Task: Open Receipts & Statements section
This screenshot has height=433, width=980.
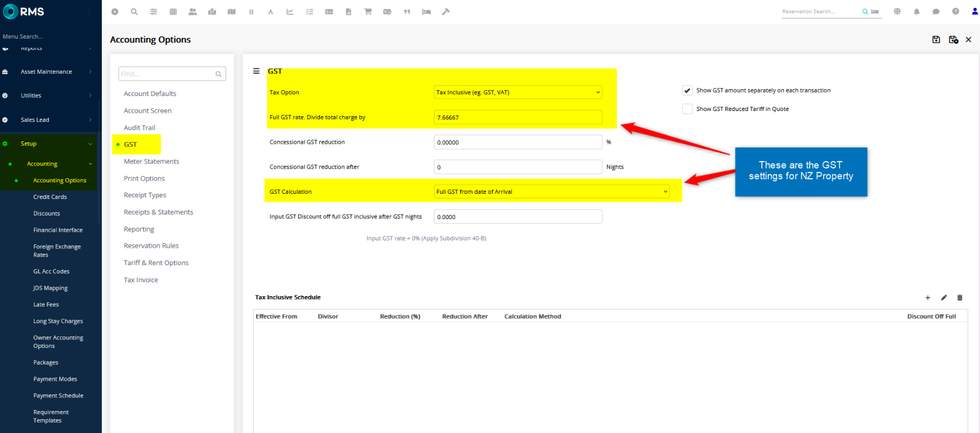Action: point(159,212)
